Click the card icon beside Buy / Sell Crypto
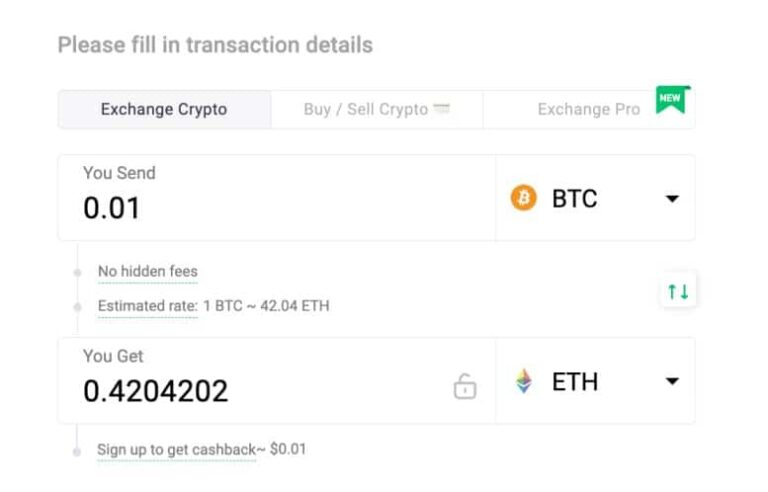The height and width of the screenshot is (492, 768). [x=441, y=108]
